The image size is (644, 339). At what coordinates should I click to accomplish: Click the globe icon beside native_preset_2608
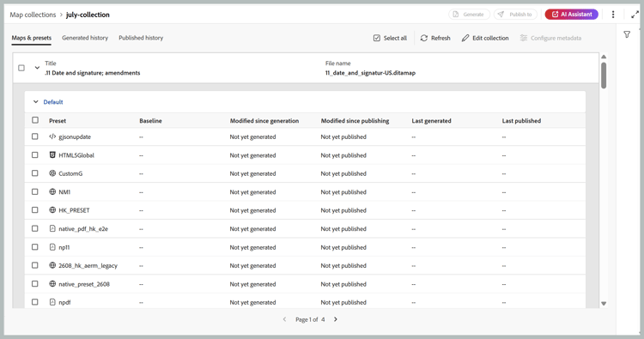pos(52,283)
